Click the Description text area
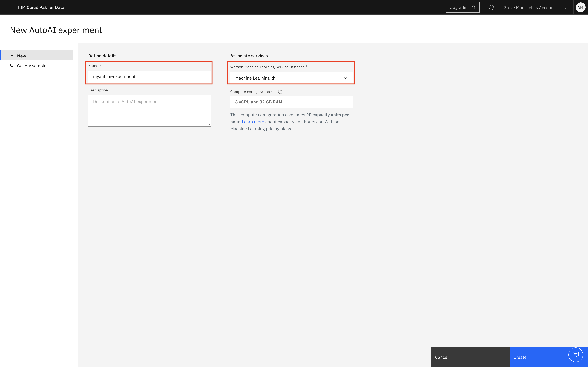Screen dimensions: 588x367 point(149,110)
